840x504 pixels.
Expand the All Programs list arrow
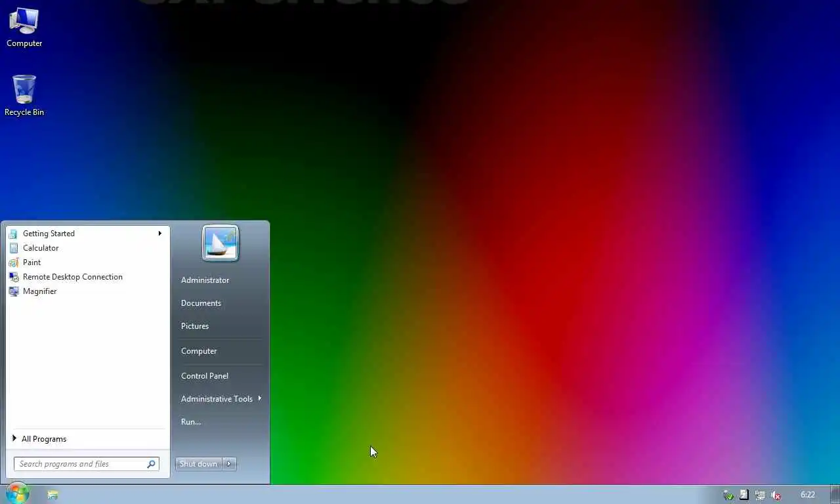tap(14, 438)
